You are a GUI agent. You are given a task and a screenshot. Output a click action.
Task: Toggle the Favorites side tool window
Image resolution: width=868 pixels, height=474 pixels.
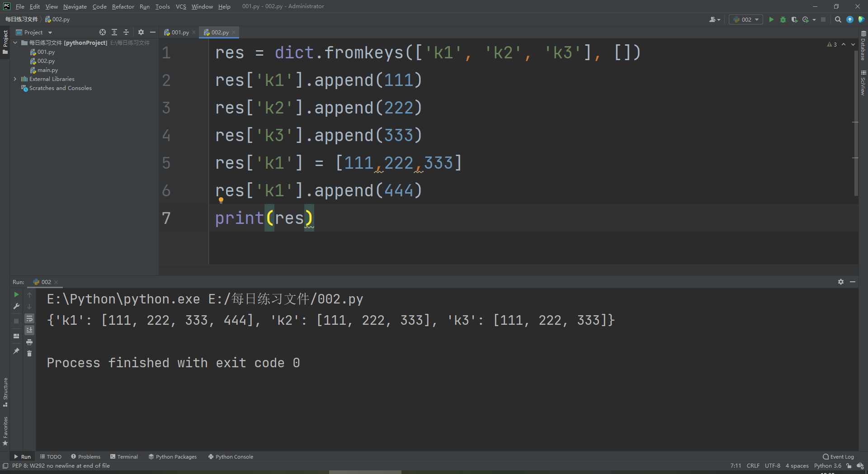5,431
